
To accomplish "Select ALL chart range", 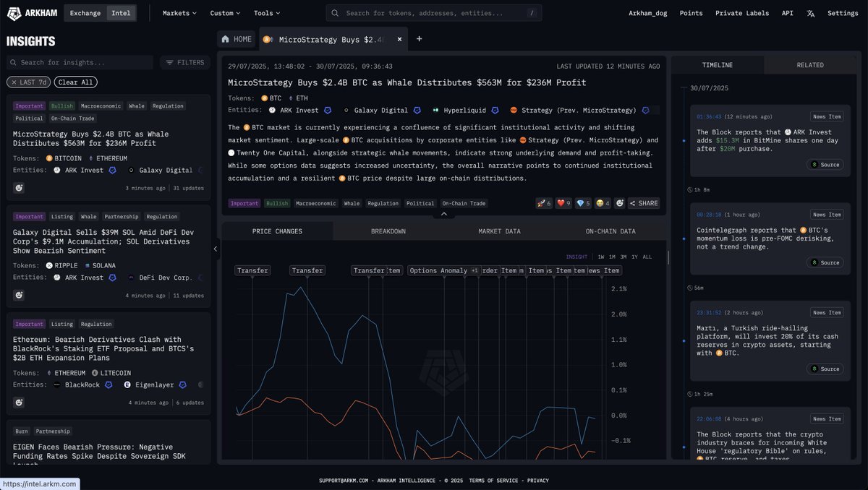I will [x=647, y=257].
